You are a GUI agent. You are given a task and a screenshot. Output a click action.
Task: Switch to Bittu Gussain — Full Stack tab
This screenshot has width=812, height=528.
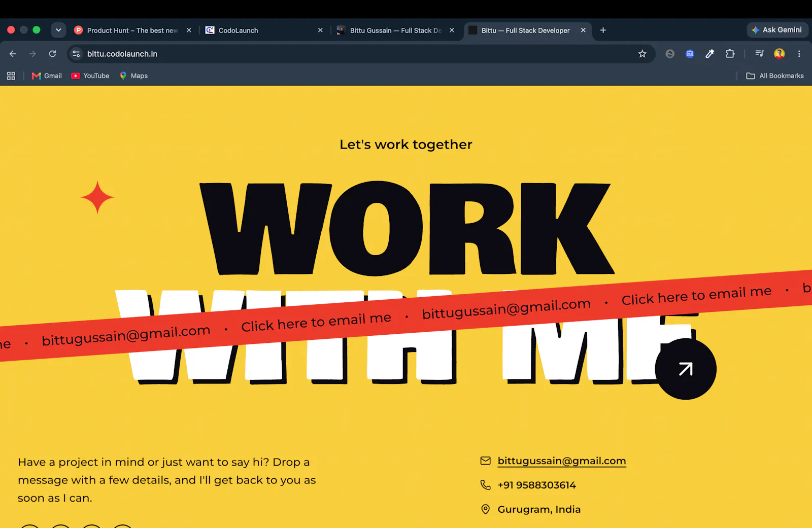[396, 30]
